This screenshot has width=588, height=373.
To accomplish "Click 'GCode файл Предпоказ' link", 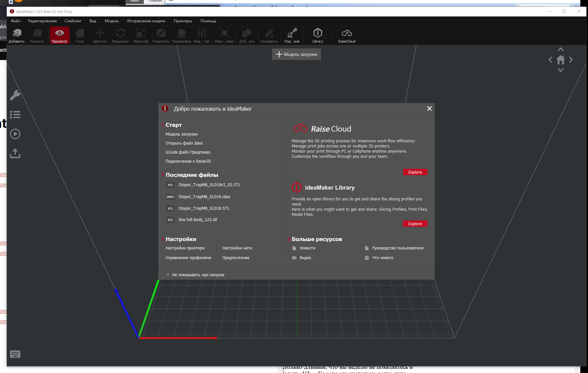I will (x=188, y=152).
